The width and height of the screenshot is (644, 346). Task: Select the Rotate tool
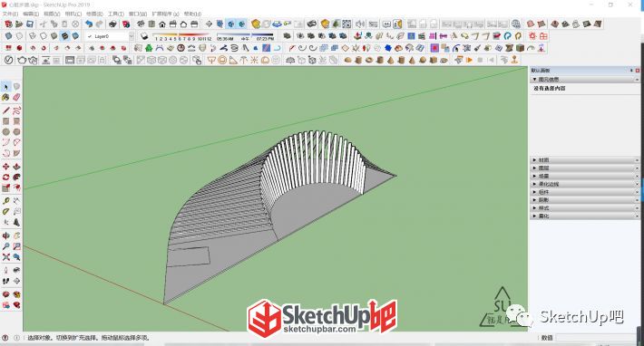click(5, 178)
